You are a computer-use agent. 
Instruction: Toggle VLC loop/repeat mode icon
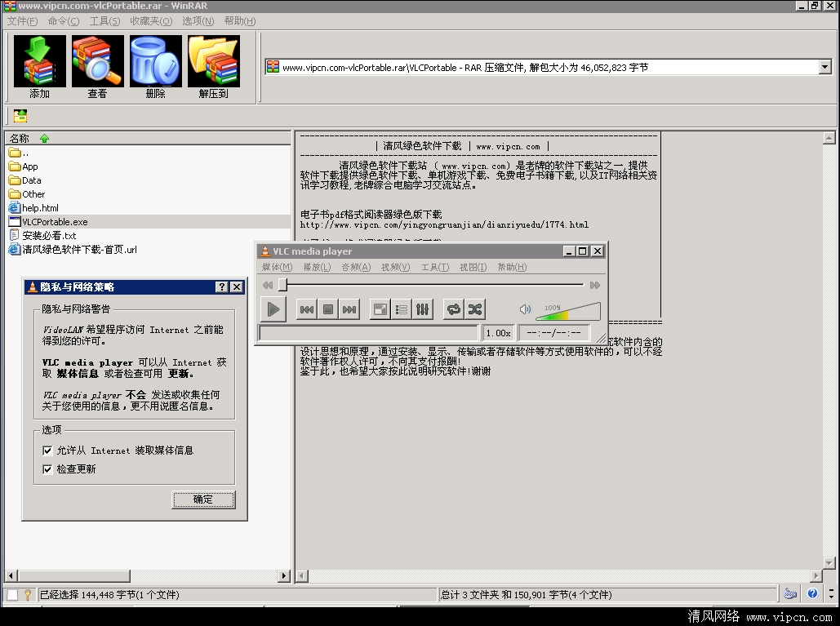pyautogui.click(x=454, y=309)
